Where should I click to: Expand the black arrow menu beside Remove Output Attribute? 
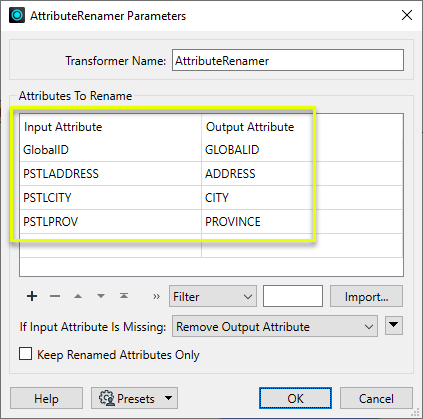click(x=394, y=325)
